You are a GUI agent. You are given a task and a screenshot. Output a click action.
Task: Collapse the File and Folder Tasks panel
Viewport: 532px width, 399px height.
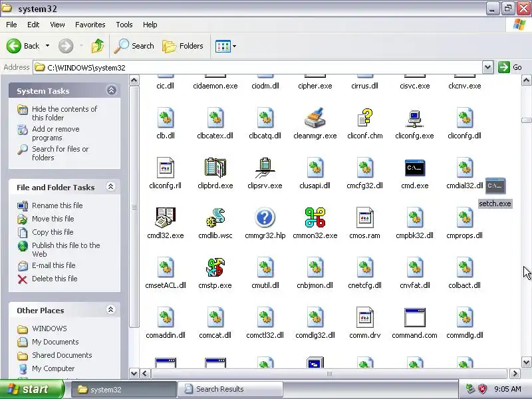[110, 187]
